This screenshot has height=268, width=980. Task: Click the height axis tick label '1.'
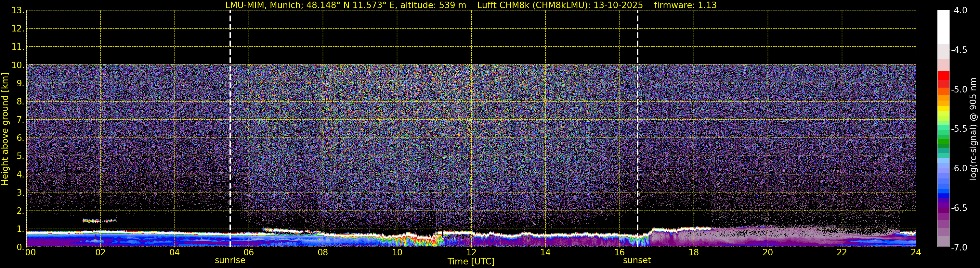[x=20, y=229]
